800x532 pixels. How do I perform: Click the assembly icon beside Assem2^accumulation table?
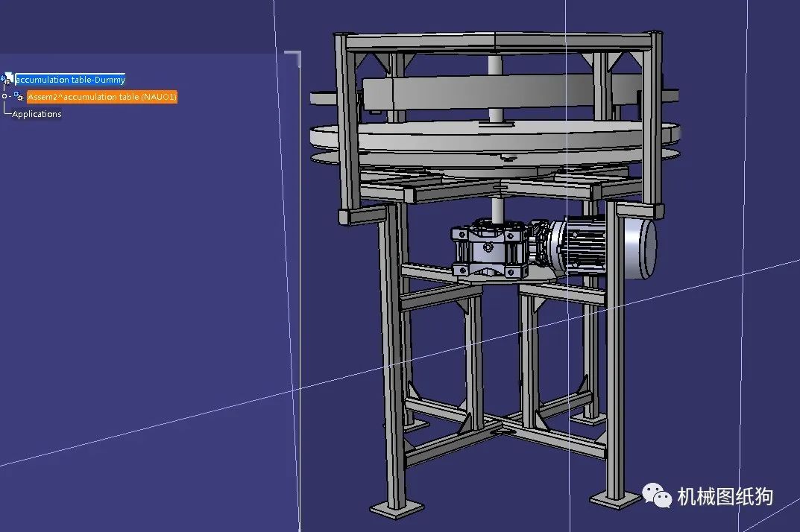point(19,96)
